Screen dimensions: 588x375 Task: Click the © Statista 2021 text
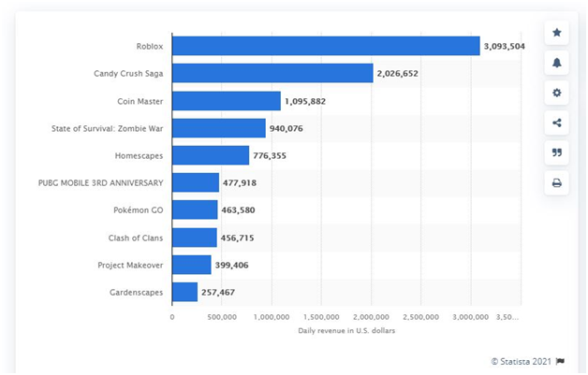click(x=522, y=362)
